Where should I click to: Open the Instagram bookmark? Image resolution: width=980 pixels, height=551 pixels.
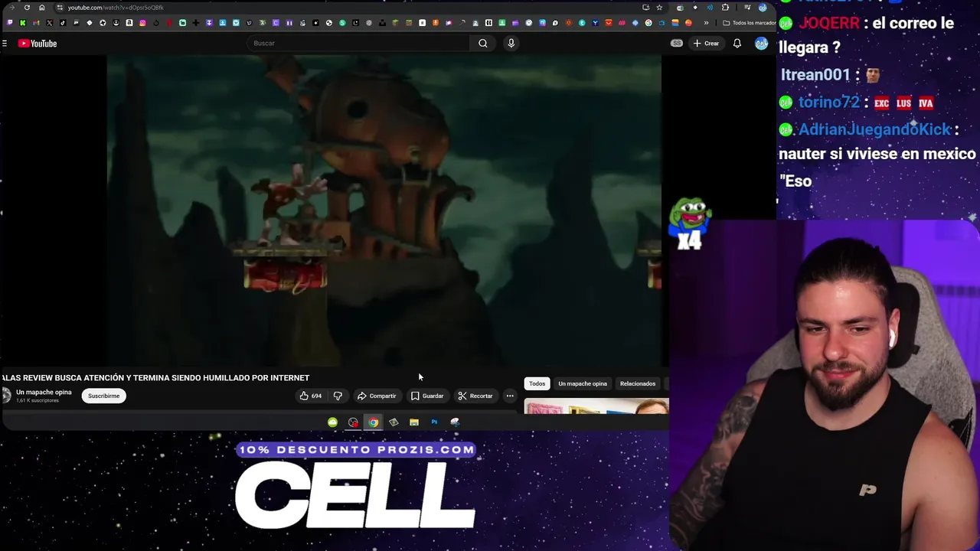coord(142,23)
